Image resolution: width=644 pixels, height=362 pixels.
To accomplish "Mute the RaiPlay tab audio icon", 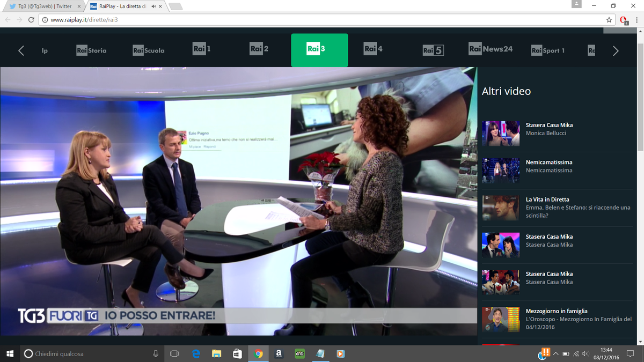I will click(153, 6).
